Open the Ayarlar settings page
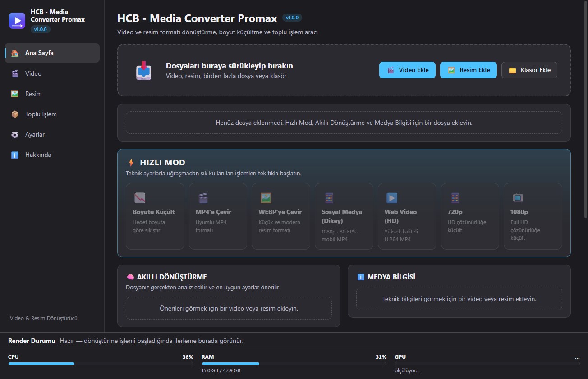The height and width of the screenshot is (379, 588). (52, 135)
